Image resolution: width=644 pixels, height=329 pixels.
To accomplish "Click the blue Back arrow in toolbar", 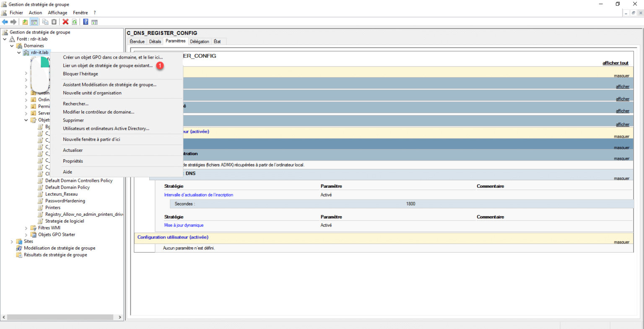I will [x=5, y=22].
